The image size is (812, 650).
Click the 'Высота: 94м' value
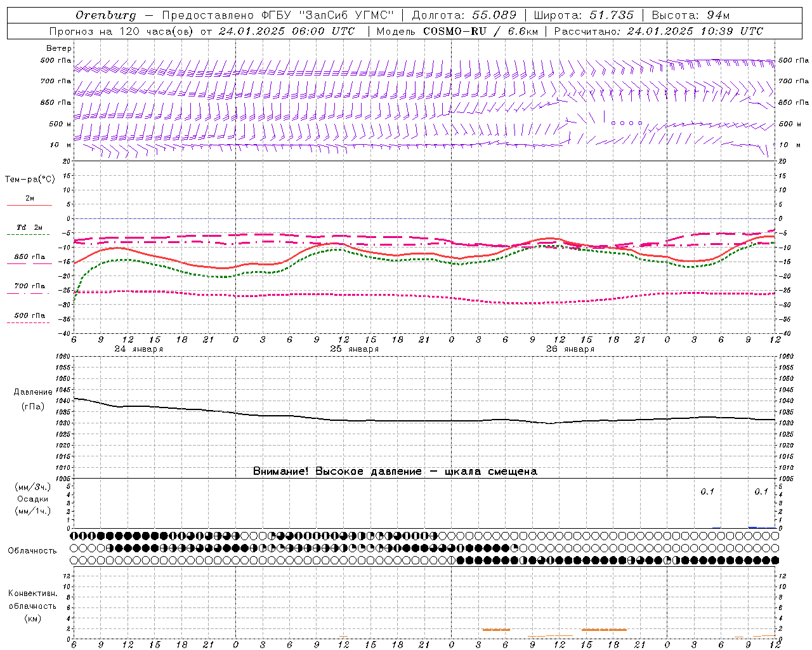point(691,15)
